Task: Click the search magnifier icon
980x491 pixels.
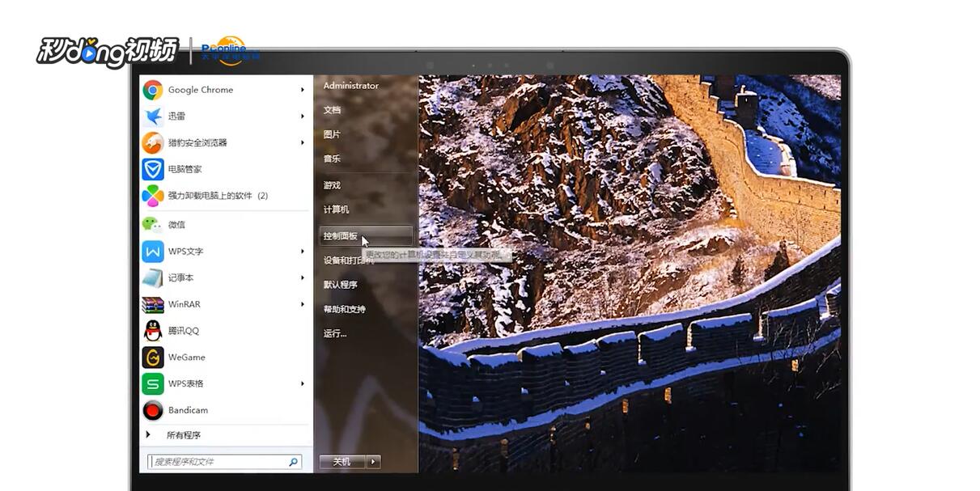Action: point(293,462)
